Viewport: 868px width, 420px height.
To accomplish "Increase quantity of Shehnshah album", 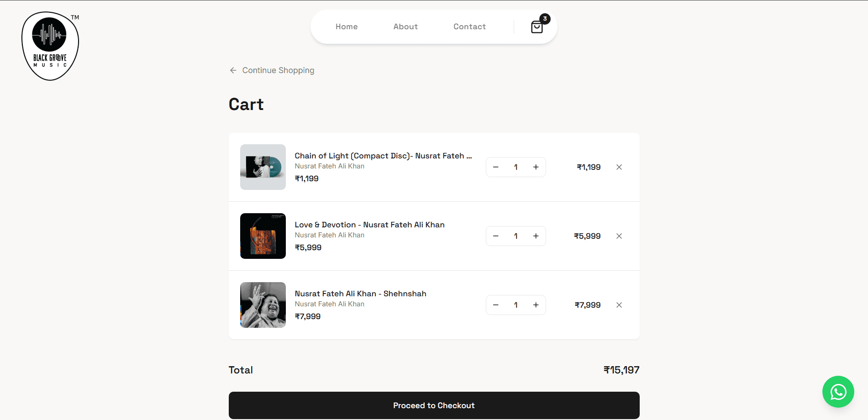I will [x=536, y=305].
